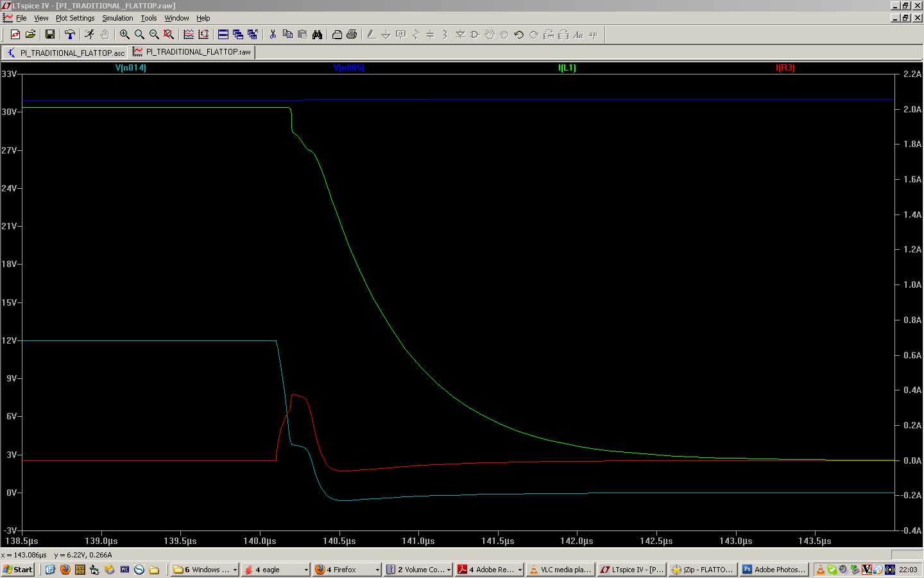This screenshot has width=924, height=578.
Task: Click the Print icon
Action: click(352, 35)
